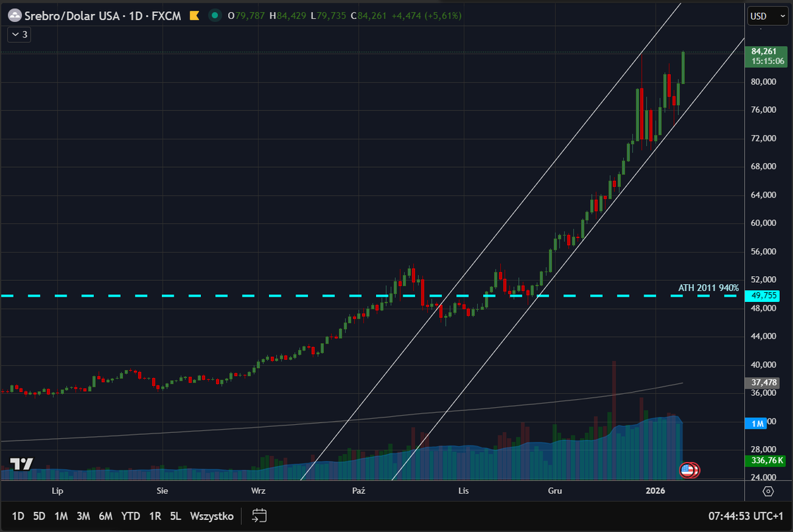Select the 1M date range

point(61,516)
